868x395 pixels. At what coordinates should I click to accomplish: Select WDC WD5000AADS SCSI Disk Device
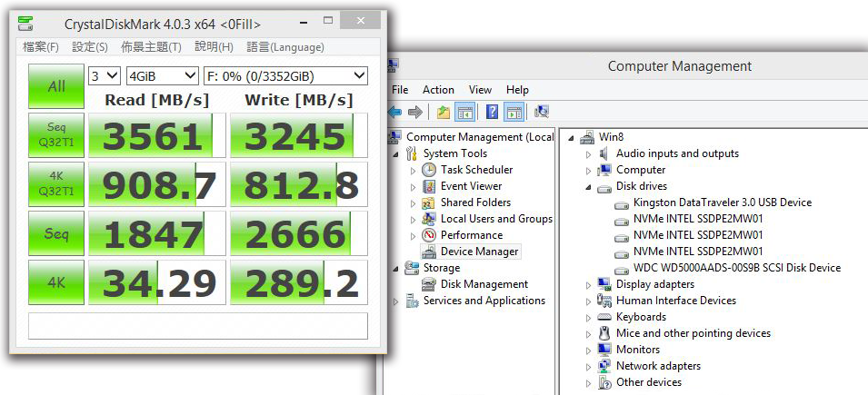pyautogui.click(x=736, y=268)
